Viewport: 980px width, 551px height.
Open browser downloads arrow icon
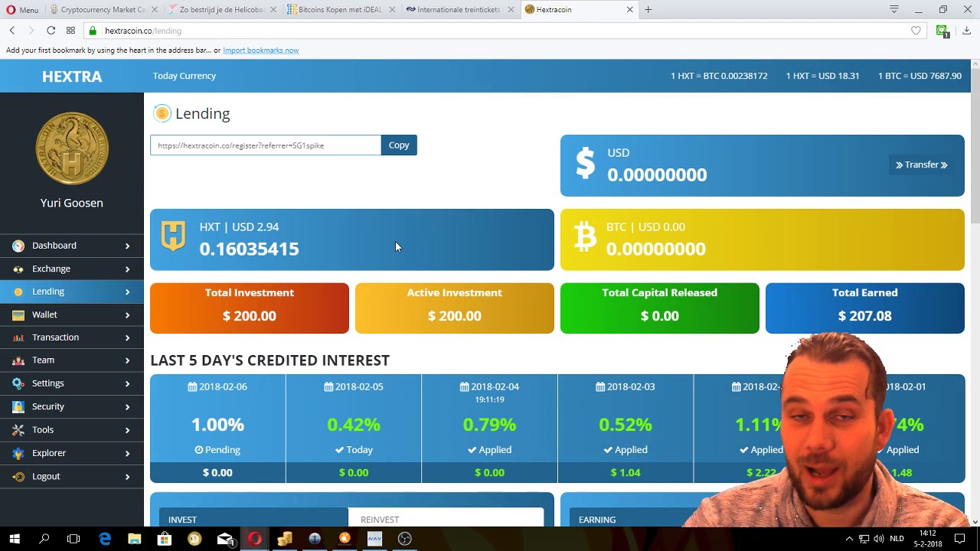(966, 31)
